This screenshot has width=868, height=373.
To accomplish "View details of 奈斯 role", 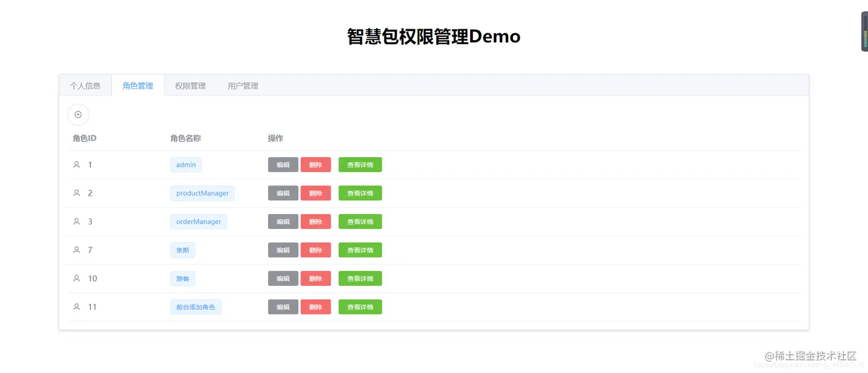I will click(360, 250).
